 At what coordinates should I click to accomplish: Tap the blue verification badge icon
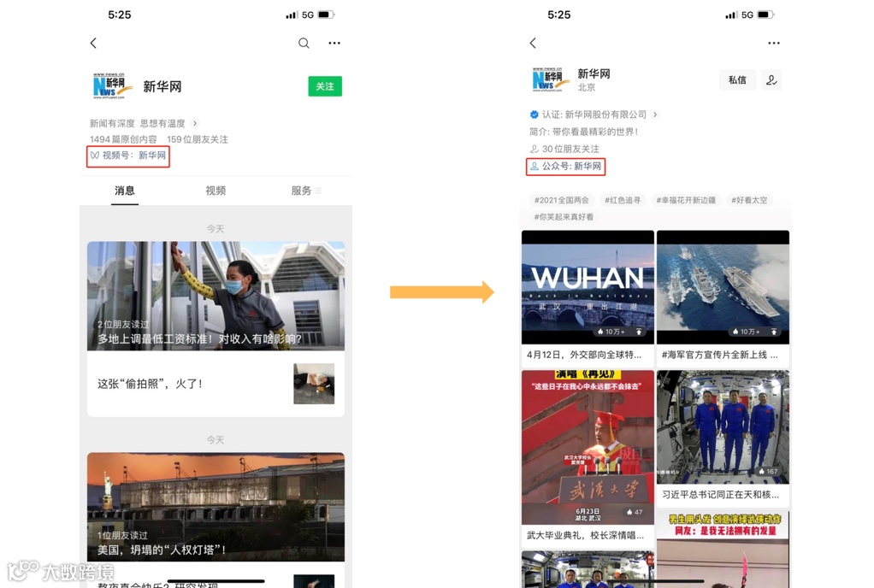534,115
